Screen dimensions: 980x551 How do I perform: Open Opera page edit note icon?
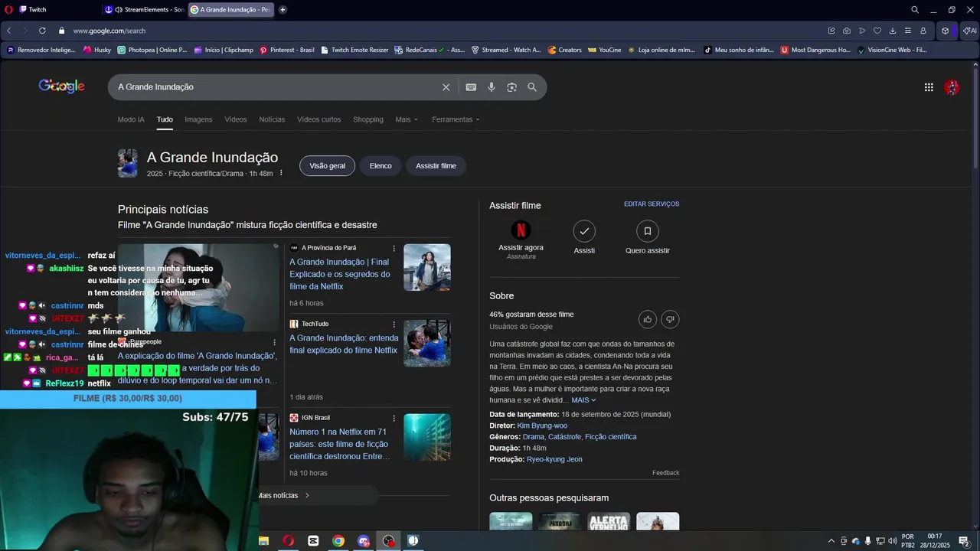click(831, 31)
